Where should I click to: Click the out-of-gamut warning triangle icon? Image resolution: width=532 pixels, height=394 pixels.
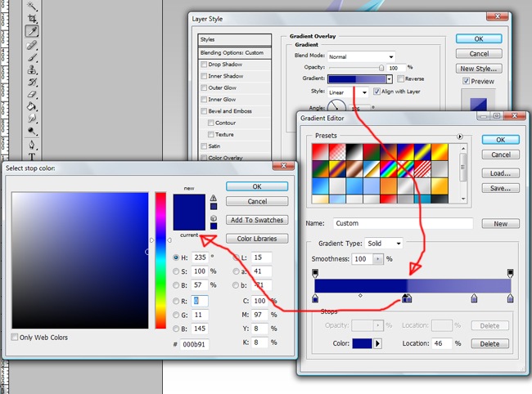point(213,198)
